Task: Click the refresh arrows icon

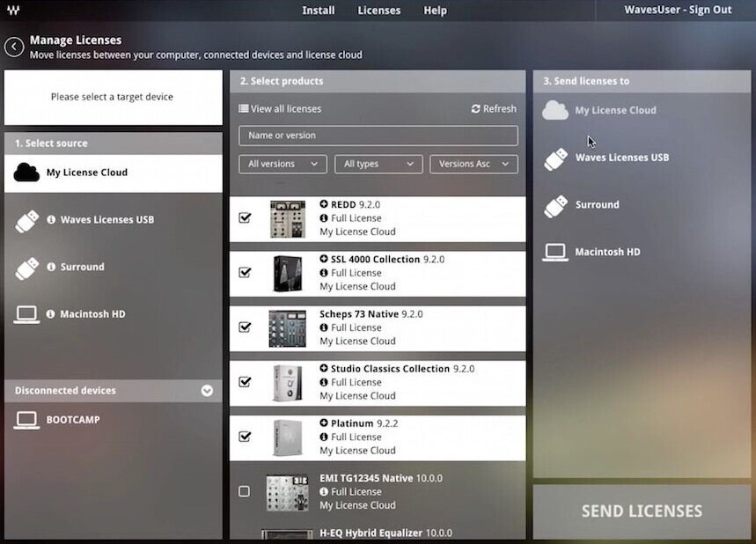Action: [x=476, y=108]
